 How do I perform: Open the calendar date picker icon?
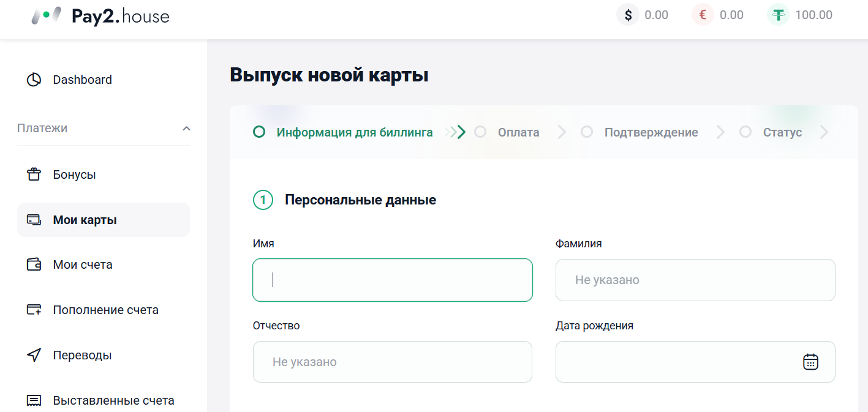810,362
